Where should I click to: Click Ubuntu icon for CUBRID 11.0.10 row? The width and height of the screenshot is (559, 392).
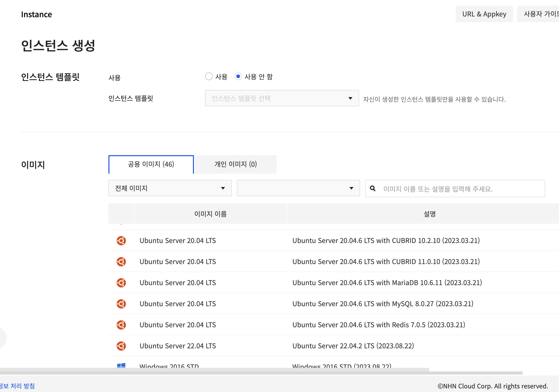(121, 262)
